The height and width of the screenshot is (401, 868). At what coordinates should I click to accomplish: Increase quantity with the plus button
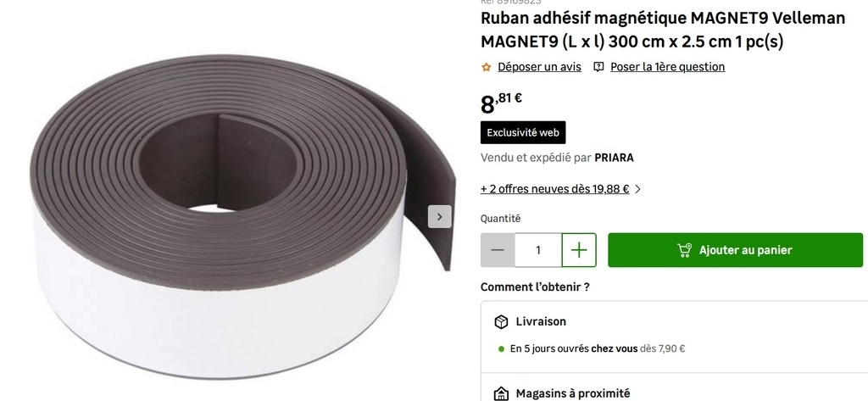pyautogui.click(x=579, y=250)
